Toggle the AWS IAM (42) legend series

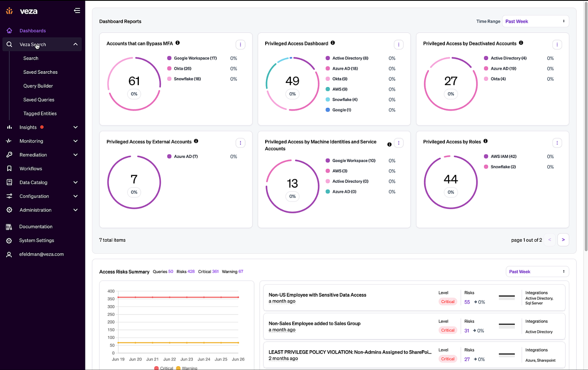coord(503,157)
